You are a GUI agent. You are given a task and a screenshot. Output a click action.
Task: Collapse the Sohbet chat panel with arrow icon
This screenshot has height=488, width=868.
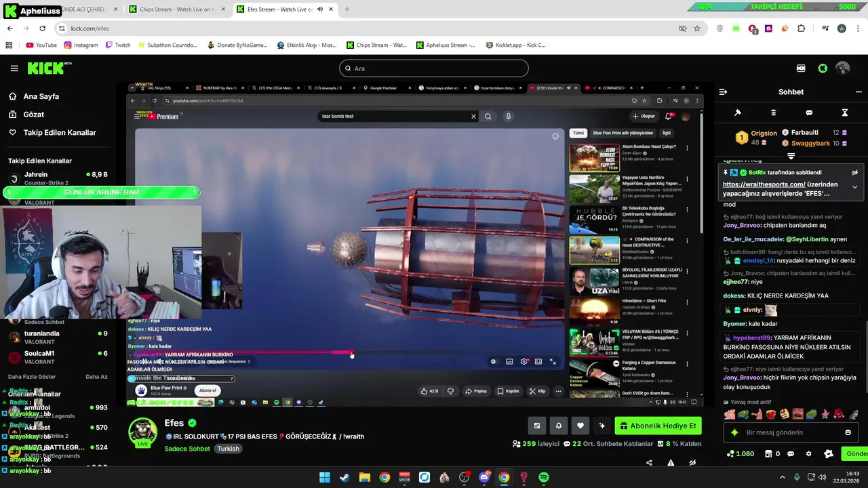(x=723, y=92)
